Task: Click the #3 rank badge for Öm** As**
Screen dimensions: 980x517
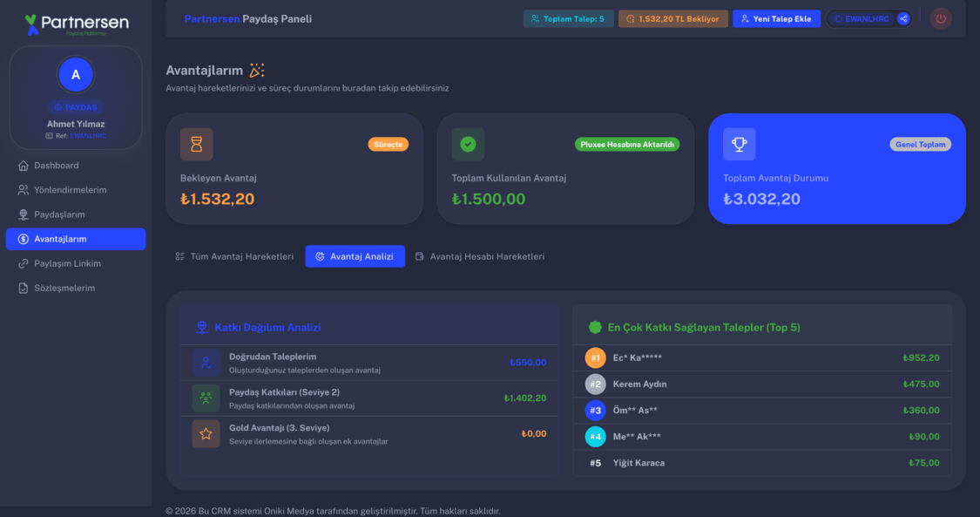Action: [595, 411]
